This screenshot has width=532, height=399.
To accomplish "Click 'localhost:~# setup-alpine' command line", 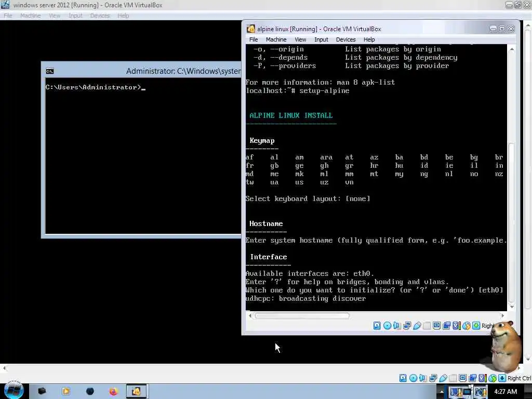I will [297, 90].
